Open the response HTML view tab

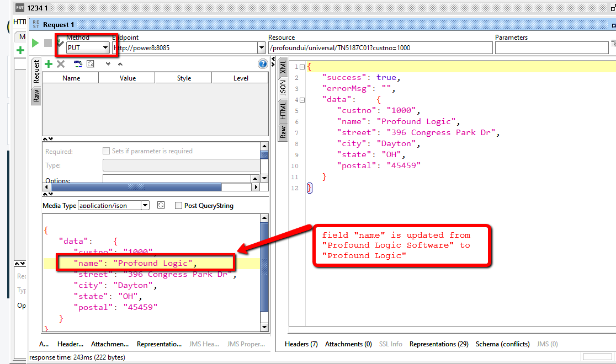[283, 110]
